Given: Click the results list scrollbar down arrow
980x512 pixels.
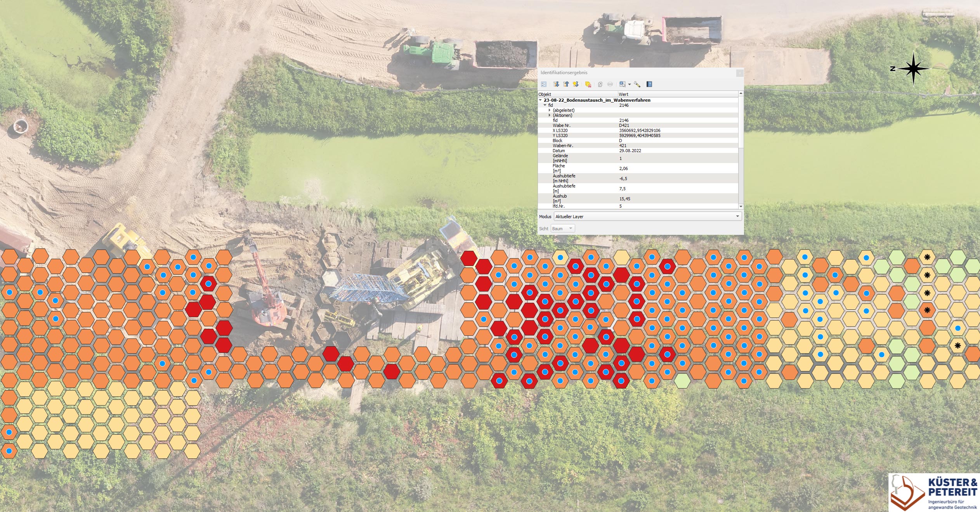Looking at the screenshot, I should click(741, 207).
